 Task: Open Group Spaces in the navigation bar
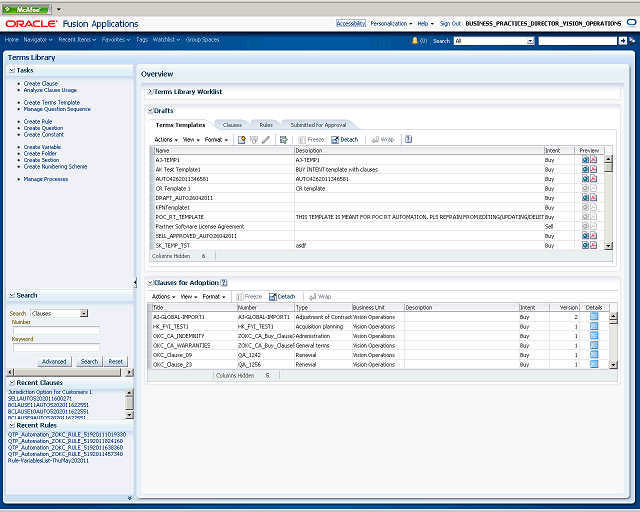pyautogui.click(x=202, y=40)
